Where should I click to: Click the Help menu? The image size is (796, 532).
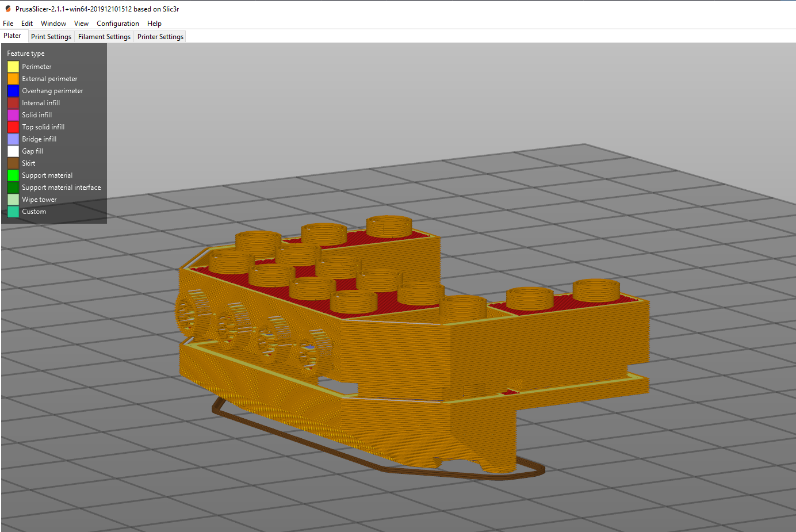(x=154, y=24)
